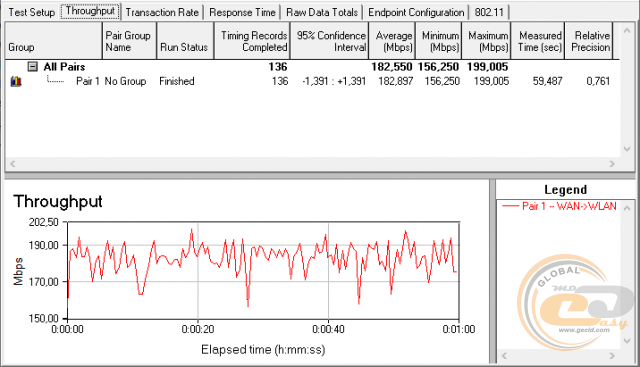Click the Measured Time (sec) header
This screenshot has width=640, height=367.
[x=538, y=41]
